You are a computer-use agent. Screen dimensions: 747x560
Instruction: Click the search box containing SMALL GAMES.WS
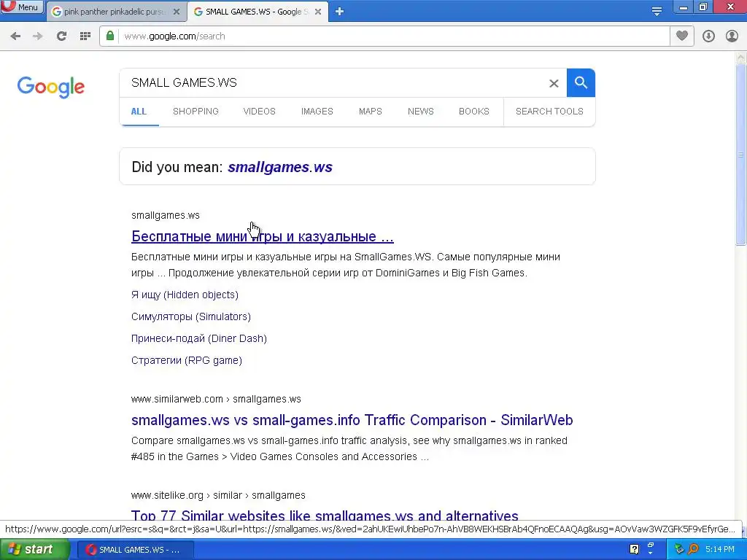tap(333, 83)
